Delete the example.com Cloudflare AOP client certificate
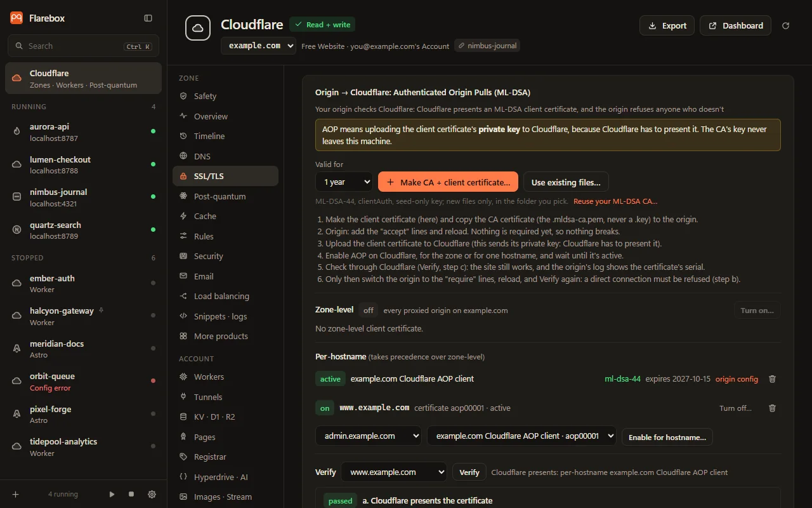The height and width of the screenshot is (508, 812). [772, 379]
